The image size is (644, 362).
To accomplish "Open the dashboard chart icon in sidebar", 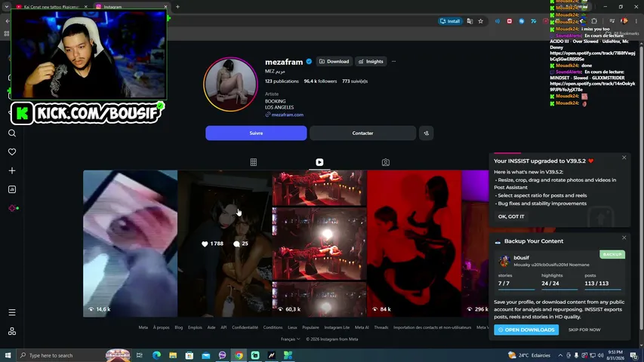I will coord(12,189).
